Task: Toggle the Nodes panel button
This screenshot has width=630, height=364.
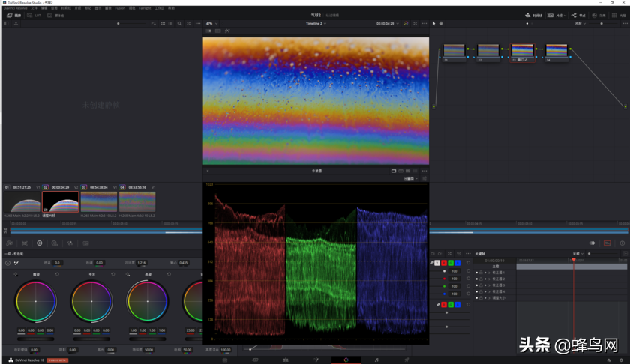Action: click(x=578, y=15)
